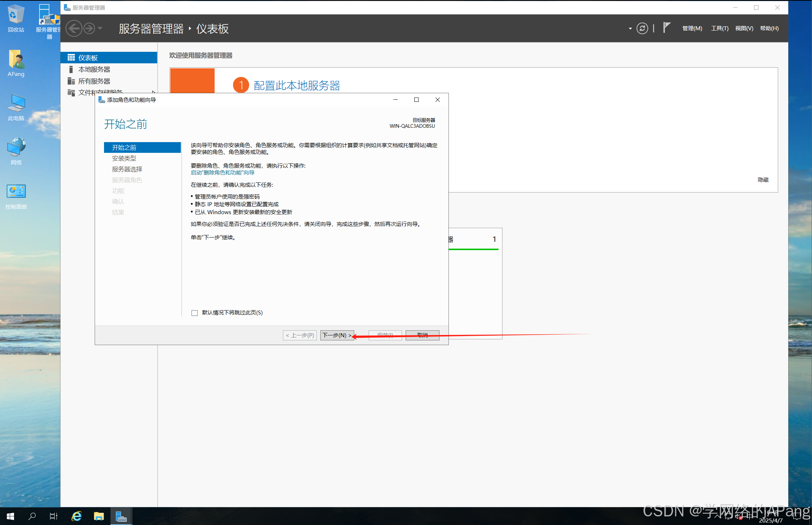
Task: Select 本地服务器 in the sidebar
Action: (94, 69)
